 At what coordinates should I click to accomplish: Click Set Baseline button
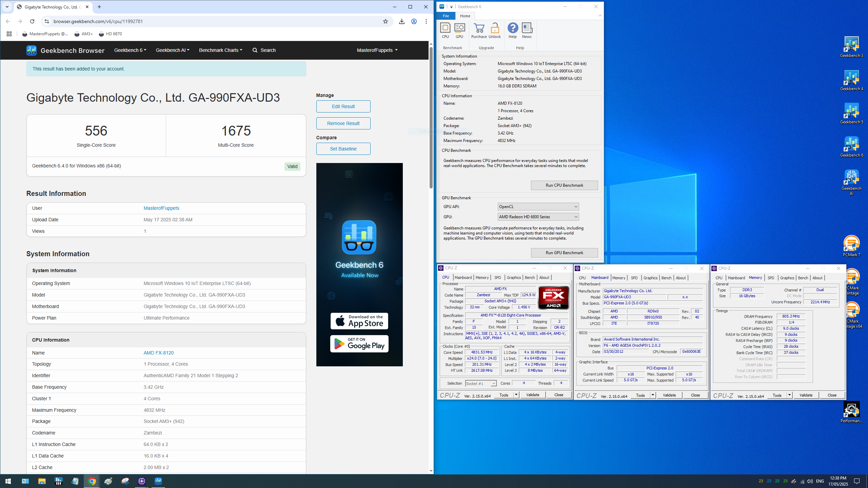[x=343, y=149]
